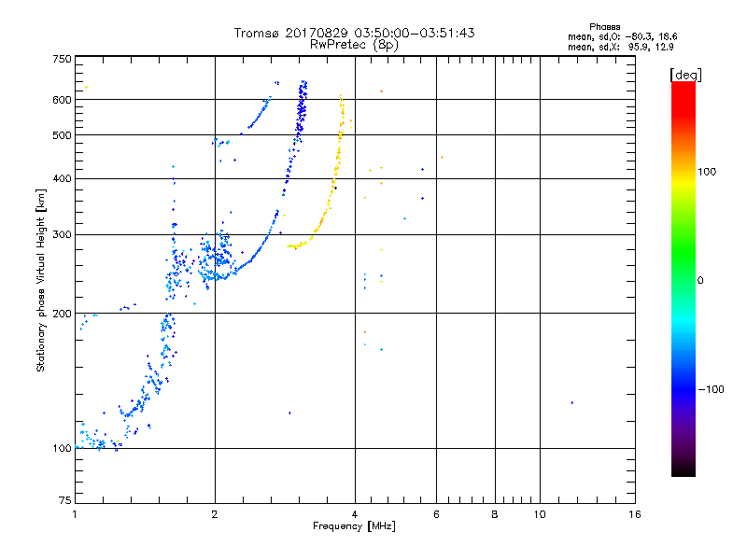Click the black bottom end of the colorbar
The height and width of the screenshot is (560, 747).
click(x=684, y=470)
